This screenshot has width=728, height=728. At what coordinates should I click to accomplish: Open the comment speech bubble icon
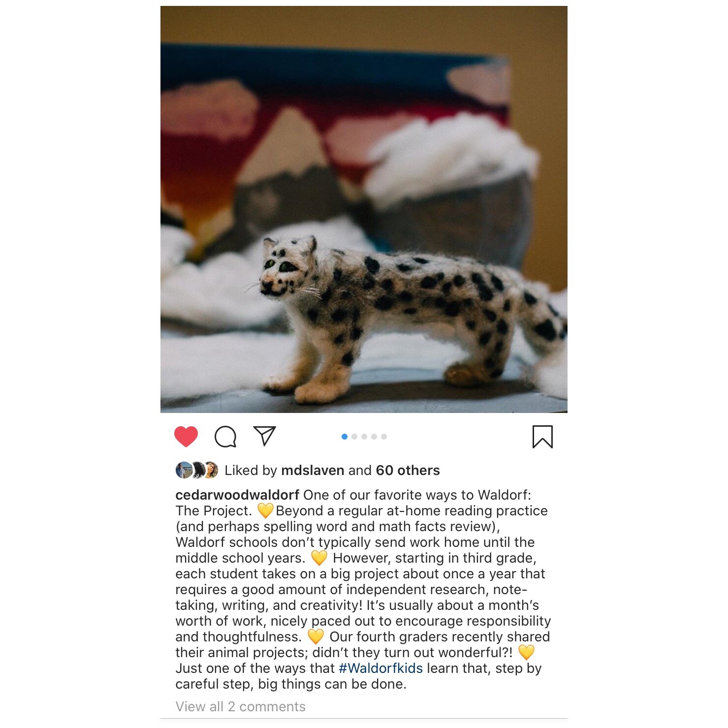click(x=225, y=437)
